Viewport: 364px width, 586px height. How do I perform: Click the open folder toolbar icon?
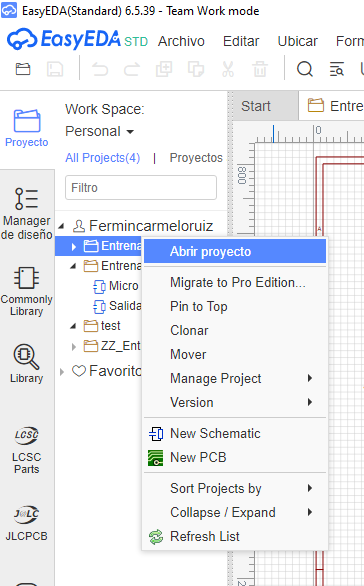(x=23, y=69)
